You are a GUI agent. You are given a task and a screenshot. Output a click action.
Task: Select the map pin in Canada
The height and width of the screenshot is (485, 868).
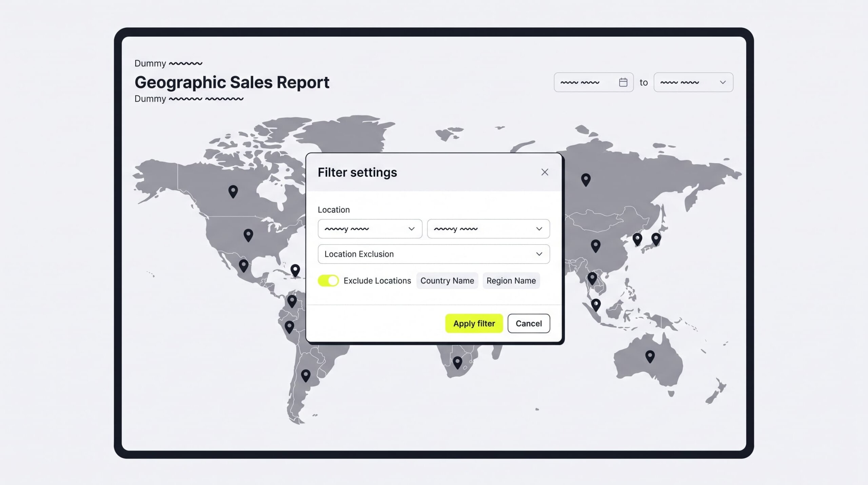pyautogui.click(x=233, y=192)
